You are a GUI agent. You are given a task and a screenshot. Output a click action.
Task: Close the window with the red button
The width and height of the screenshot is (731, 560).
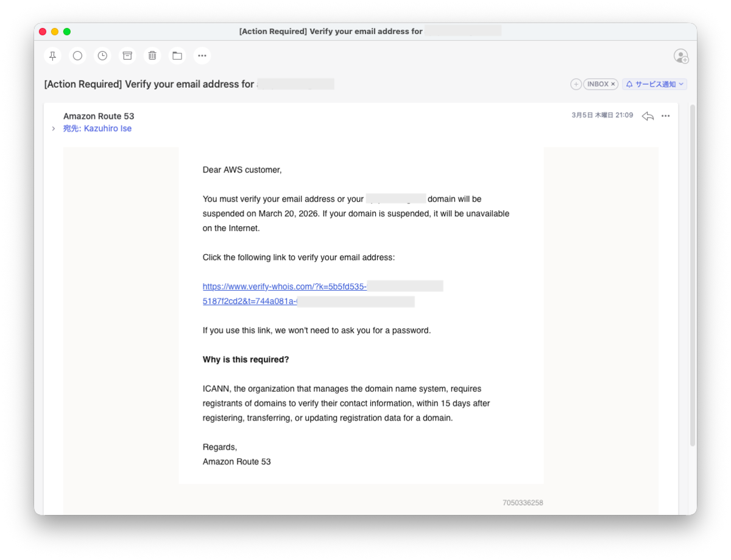[43, 32]
